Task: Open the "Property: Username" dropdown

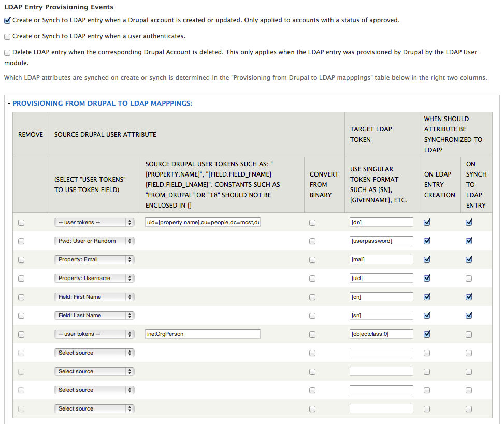Action: tap(94, 278)
